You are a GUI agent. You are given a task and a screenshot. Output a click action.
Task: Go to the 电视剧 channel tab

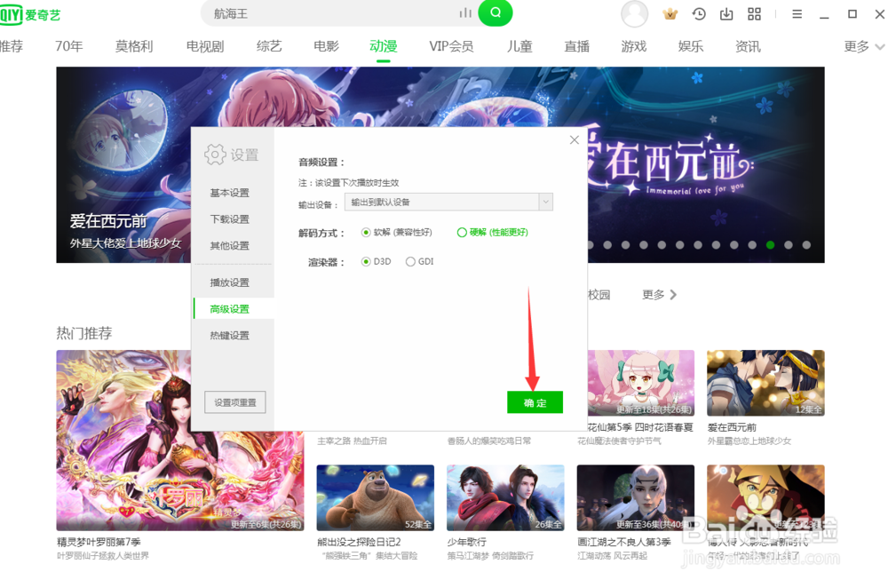pyautogui.click(x=205, y=46)
